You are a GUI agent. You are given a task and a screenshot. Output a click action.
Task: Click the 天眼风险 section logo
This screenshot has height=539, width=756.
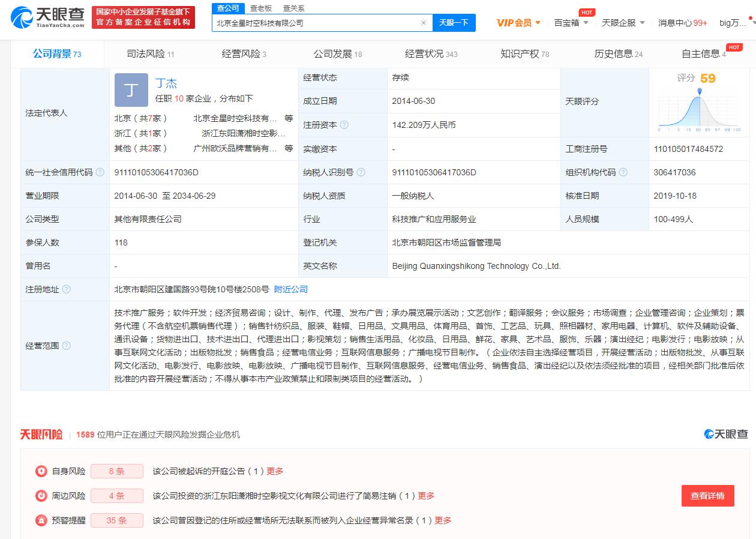[41, 434]
